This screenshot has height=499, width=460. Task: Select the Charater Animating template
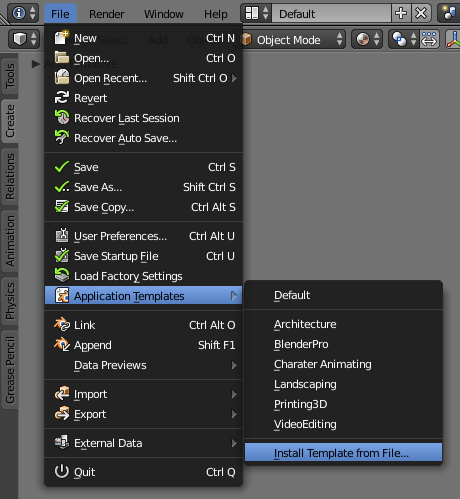[x=344, y=364]
